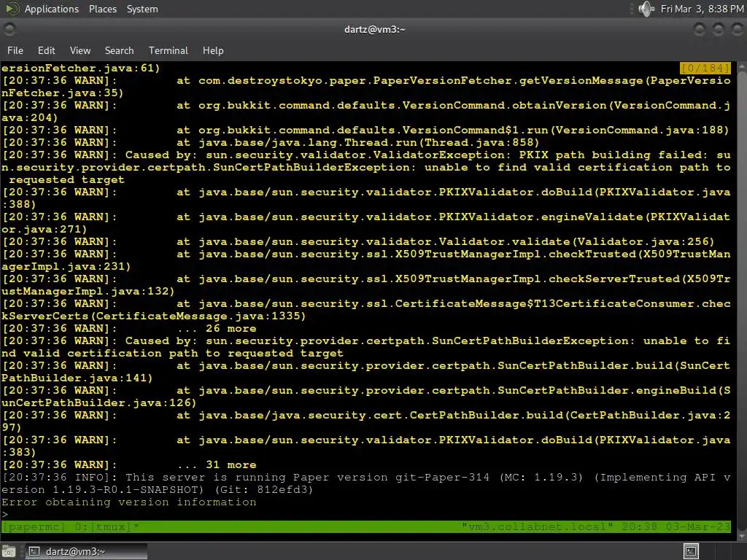The height and width of the screenshot is (560, 747).
Task: Open the terminal View menu
Action: point(80,50)
